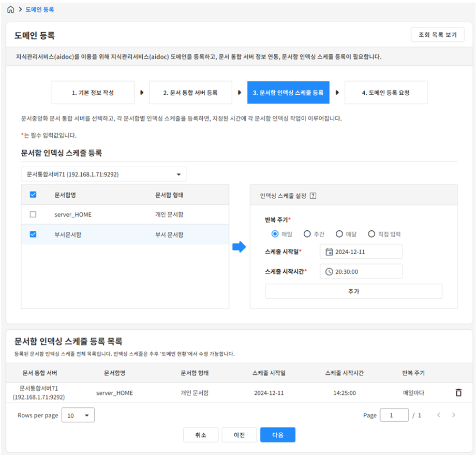This screenshot has height=456, width=476.
Task: Click the clock icon in 스케줄 시작시간
Action: [329, 272]
